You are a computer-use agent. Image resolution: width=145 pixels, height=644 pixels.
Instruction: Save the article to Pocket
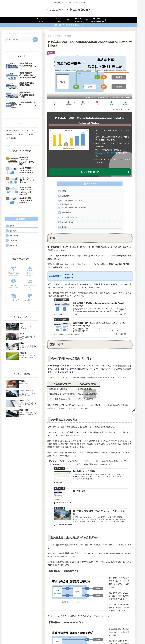[x=97, y=103]
